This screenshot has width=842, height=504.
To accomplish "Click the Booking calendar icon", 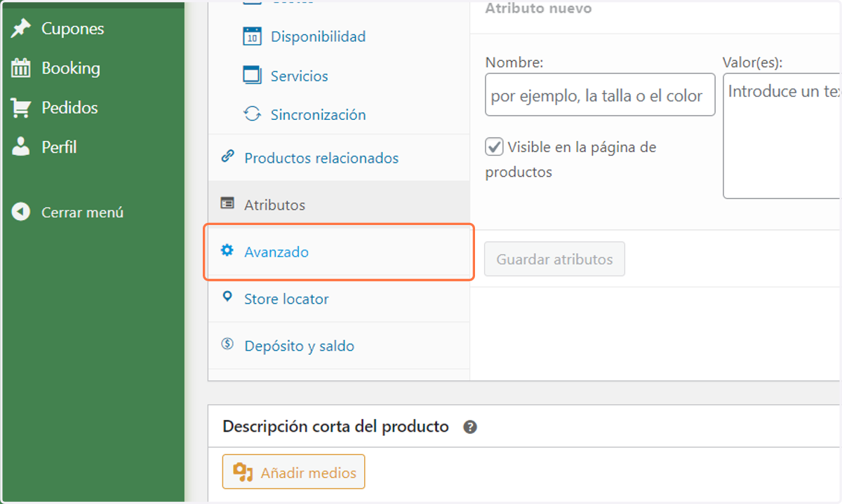I will (21, 68).
